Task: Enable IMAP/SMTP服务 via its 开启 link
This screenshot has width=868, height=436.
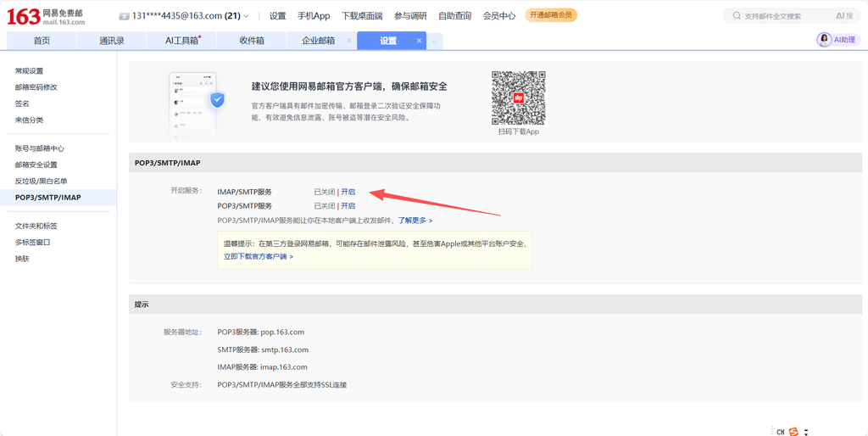Action: (348, 192)
